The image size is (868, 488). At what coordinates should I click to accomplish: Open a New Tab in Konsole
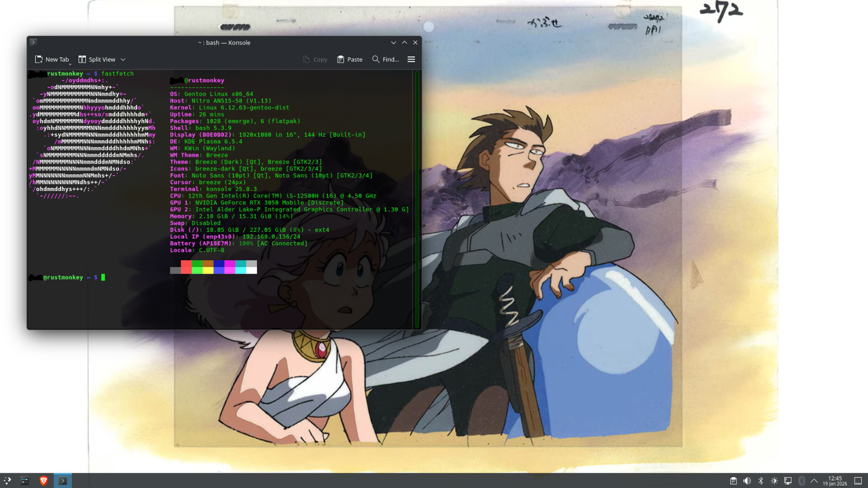52,60
